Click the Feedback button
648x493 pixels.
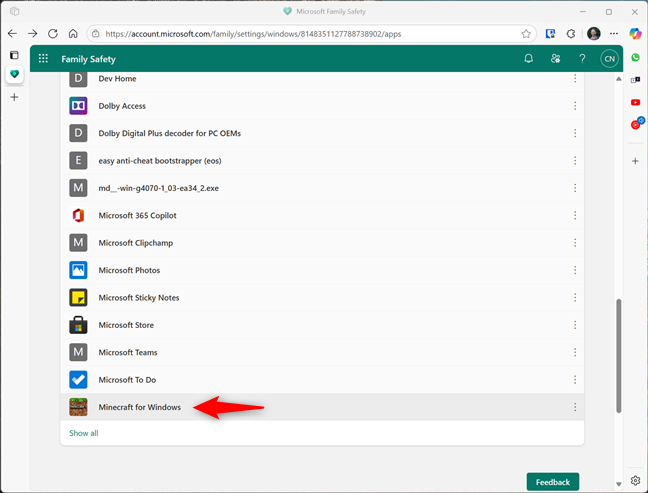coord(553,482)
